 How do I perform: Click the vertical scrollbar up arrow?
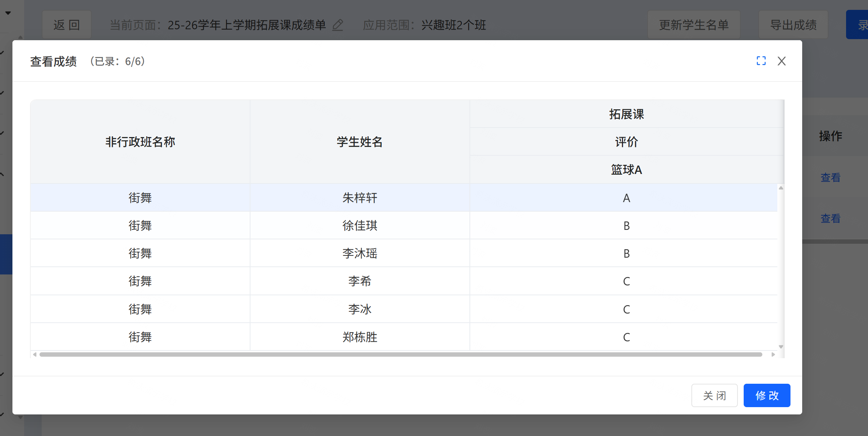(x=781, y=188)
